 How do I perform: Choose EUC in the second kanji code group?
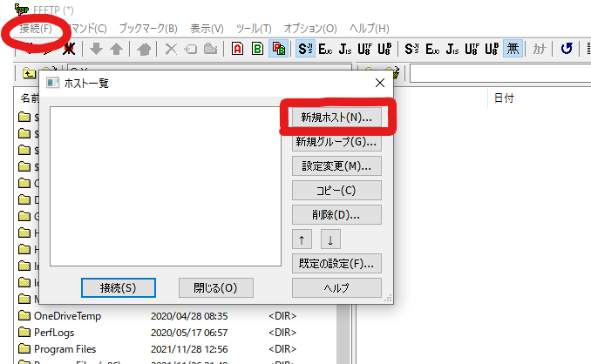click(432, 49)
